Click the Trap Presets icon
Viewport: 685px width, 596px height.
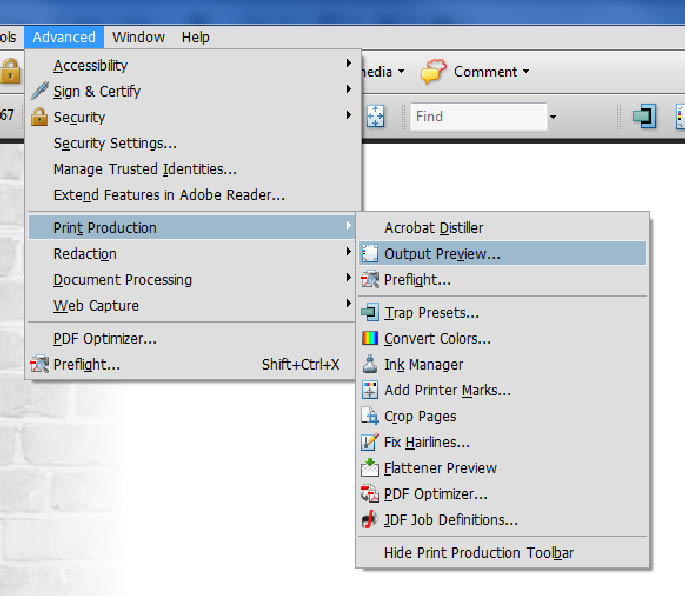[x=370, y=312]
